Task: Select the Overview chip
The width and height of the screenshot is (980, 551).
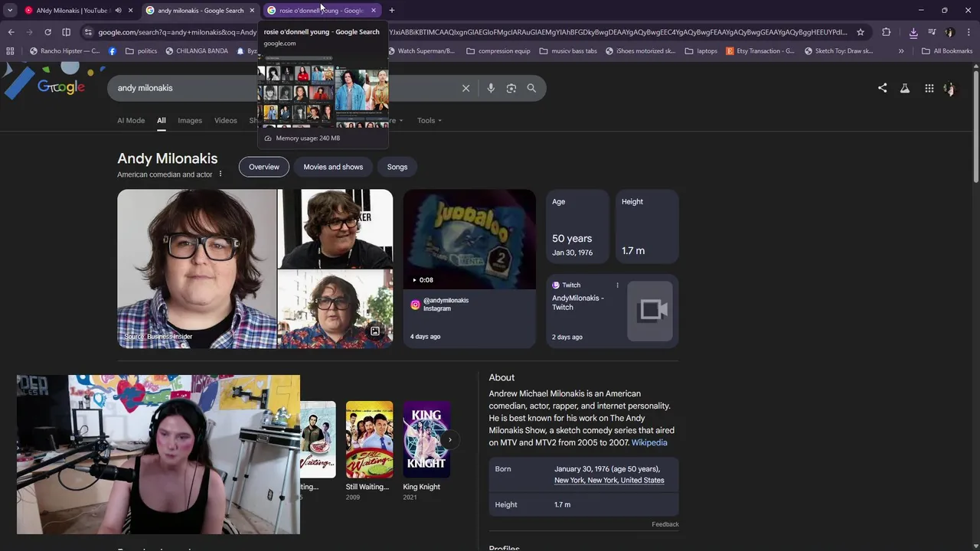Action: coord(264,167)
